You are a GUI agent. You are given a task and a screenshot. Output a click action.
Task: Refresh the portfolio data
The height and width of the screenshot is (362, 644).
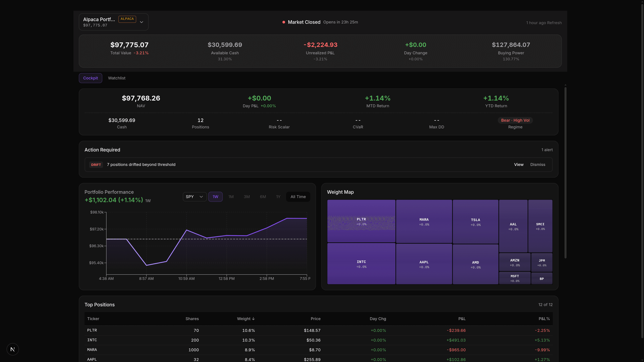pyautogui.click(x=554, y=23)
